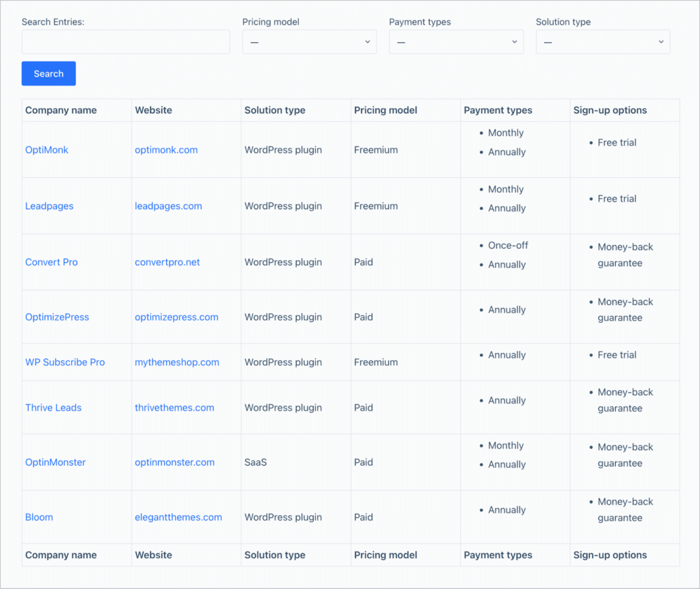Open the Thrive Leads company link

[53, 408]
